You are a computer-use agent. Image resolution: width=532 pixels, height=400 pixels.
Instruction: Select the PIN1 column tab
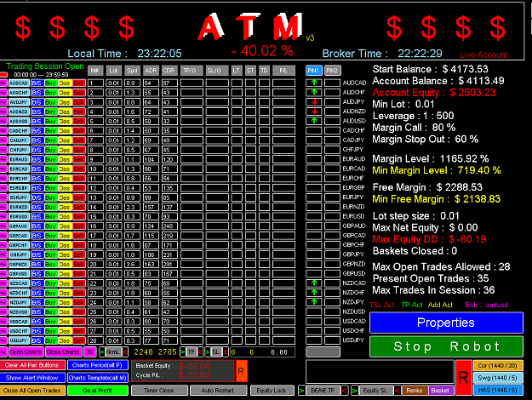(314, 71)
